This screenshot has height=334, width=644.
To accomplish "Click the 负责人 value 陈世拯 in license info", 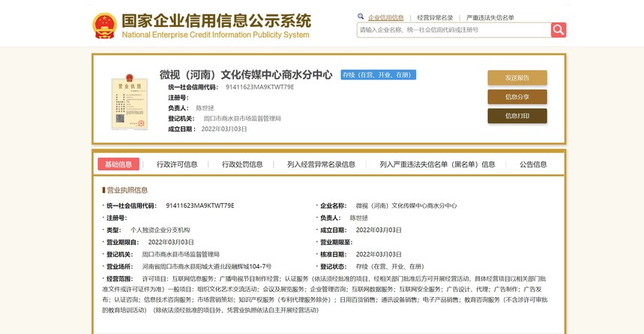I will [359, 218].
